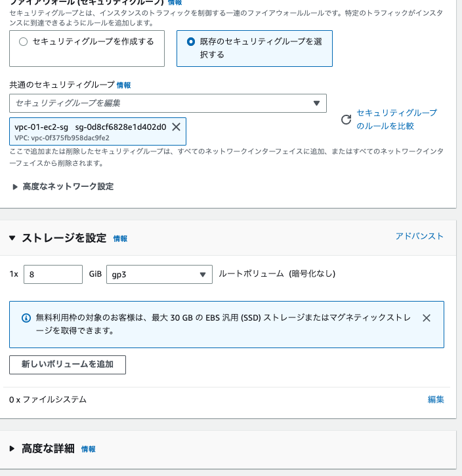This screenshot has height=476, width=462.
Task: Click the root volume size field showing 8
Action: coord(53,275)
